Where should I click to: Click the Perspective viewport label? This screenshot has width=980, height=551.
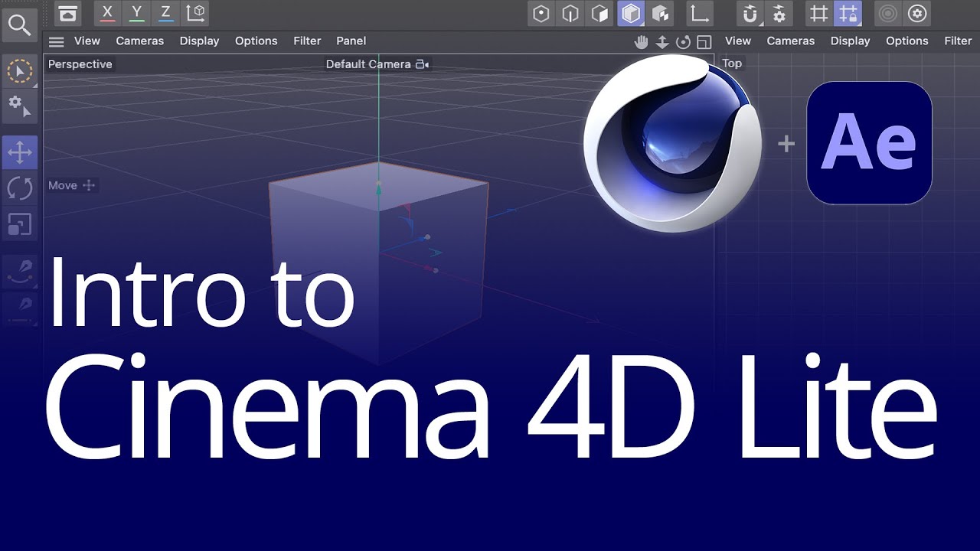80,64
